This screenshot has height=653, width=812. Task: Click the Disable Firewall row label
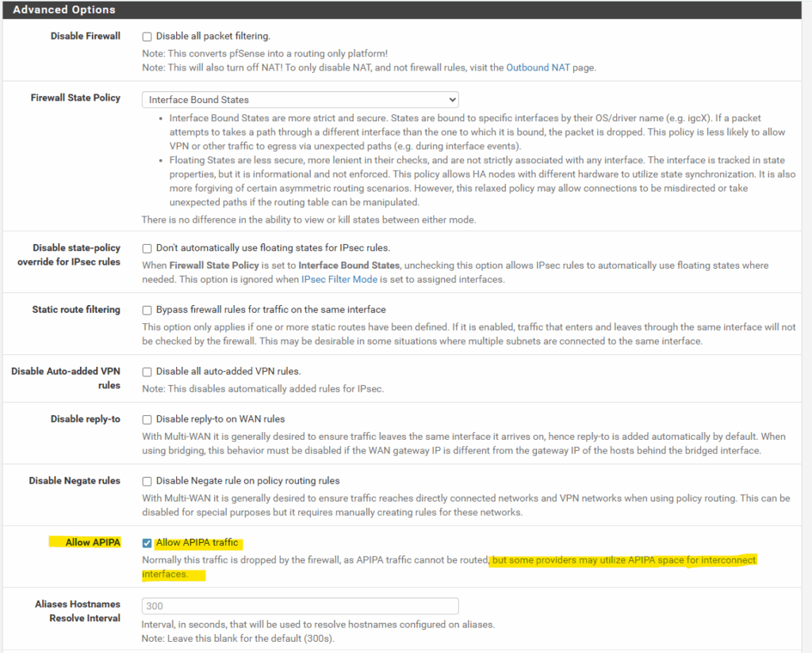[86, 36]
